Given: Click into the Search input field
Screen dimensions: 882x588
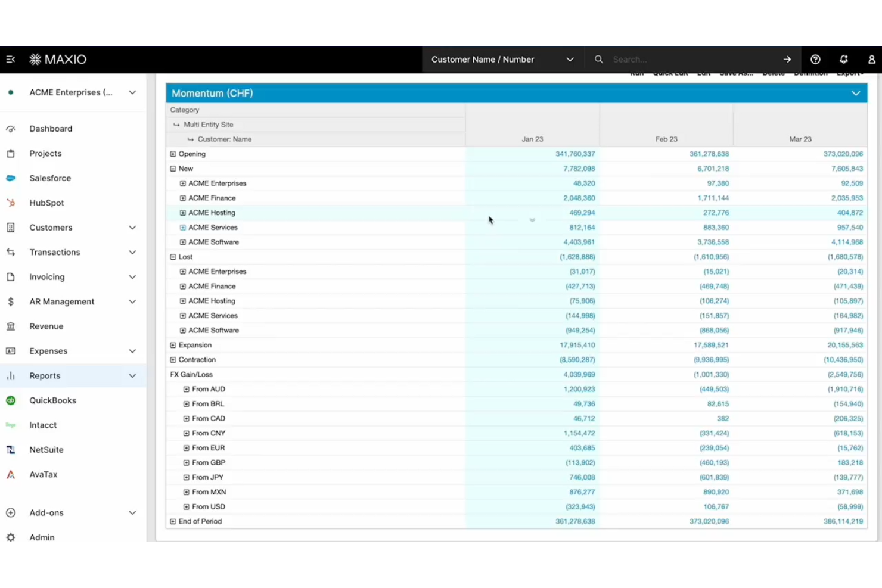Looking at the screenshot, I should pyautogui.click(x=691, y=60).
